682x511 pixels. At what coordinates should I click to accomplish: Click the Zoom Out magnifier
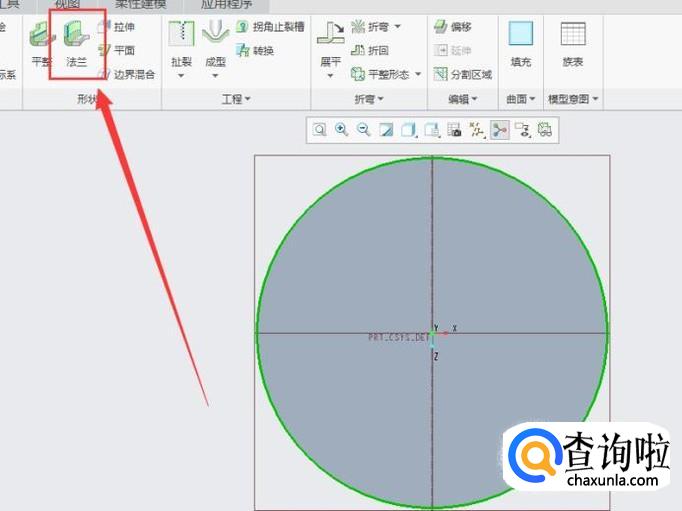coord(364,130)
